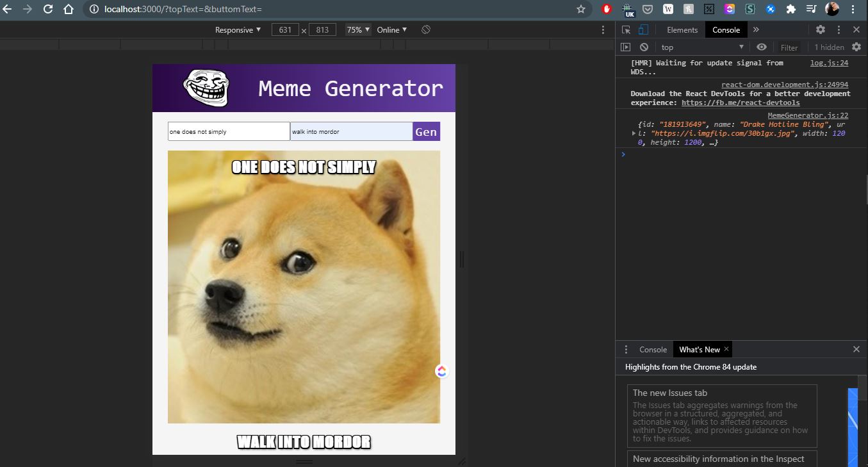This screenshot has width=868, height=467.
Task: Open the red hand ad blocker extension
Action: point(607,9)
